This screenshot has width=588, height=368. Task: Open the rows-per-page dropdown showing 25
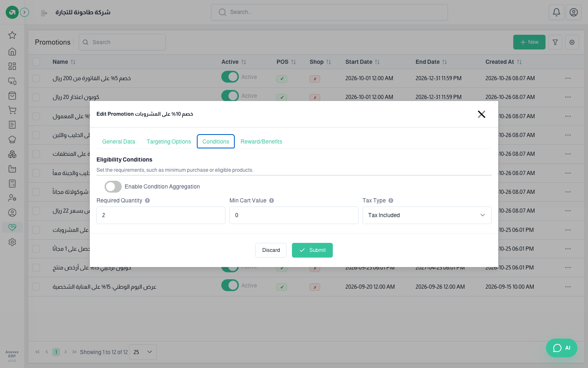[143, 352]
